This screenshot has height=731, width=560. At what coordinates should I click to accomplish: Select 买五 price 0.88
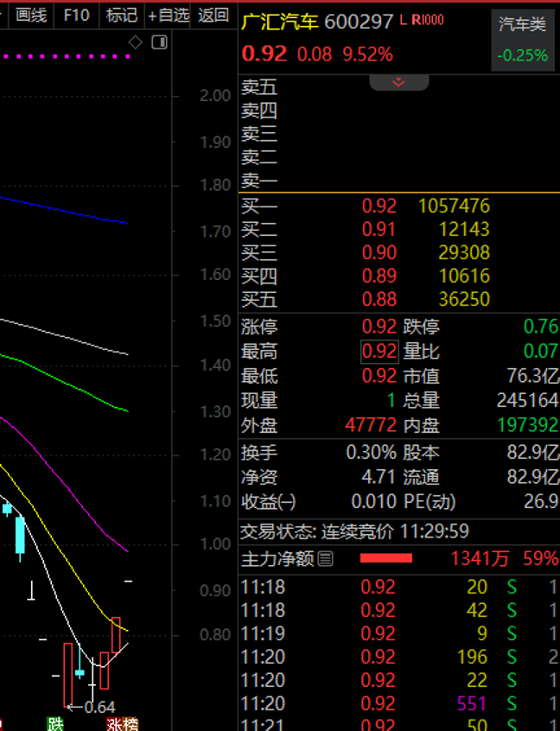coord(379,299)
